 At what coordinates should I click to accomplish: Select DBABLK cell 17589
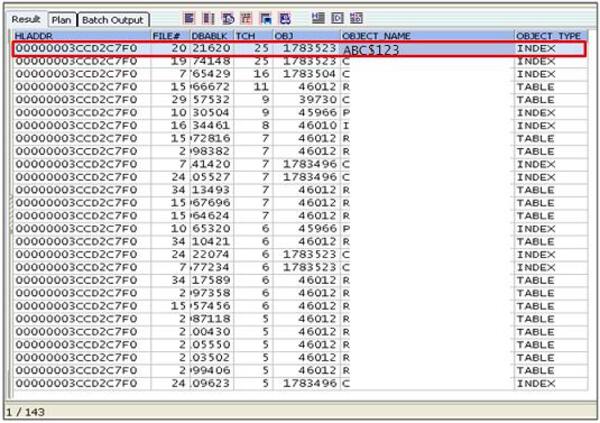coord(212,281)
